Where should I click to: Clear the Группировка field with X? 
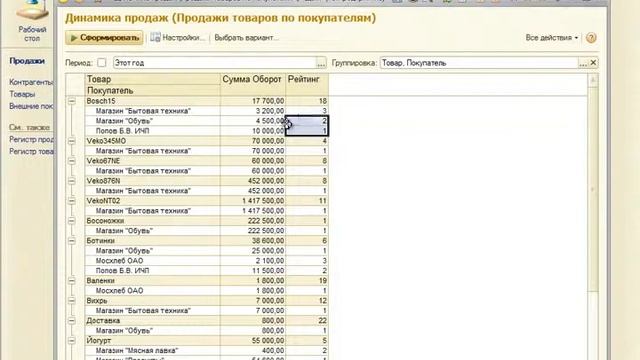tap(593, 63)
